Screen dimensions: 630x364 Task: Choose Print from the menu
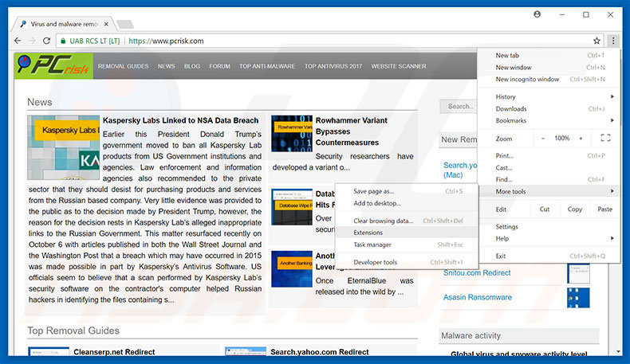click(x=549, y=155)
